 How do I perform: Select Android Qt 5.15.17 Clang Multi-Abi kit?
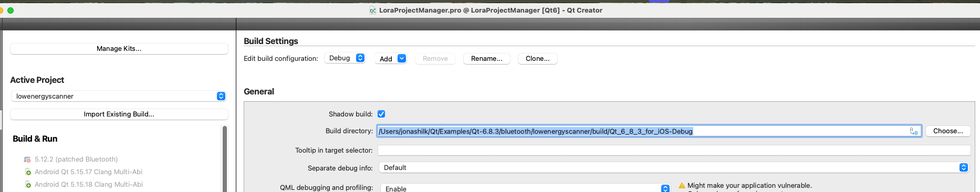88,172
